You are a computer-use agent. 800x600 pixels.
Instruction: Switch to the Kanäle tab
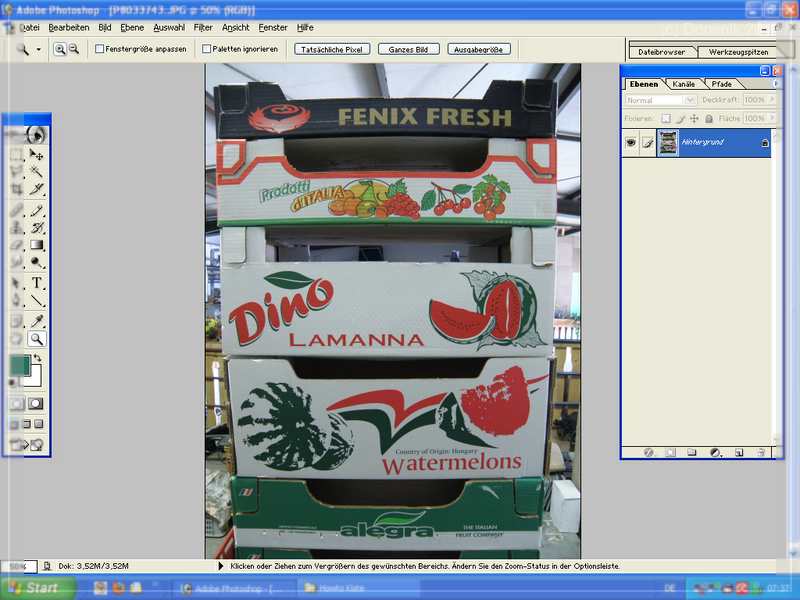tap(683, 84)
